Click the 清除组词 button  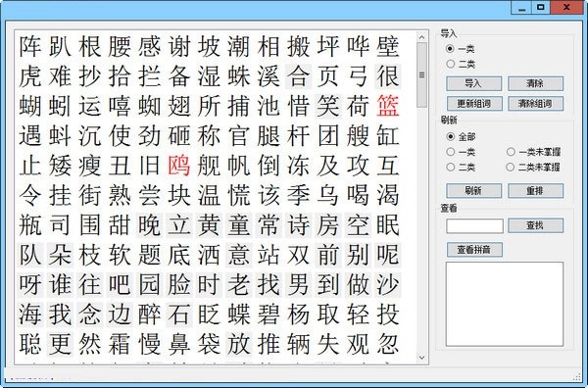point(535,104)
